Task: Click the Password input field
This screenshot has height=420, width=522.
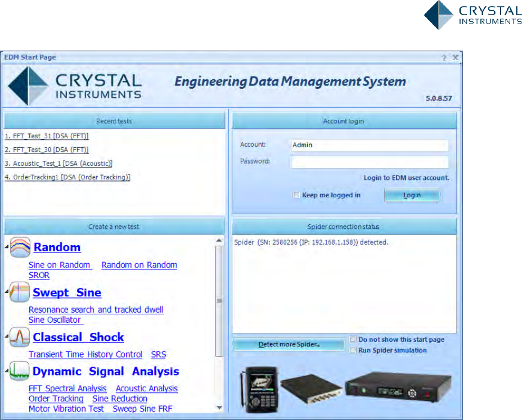Action: click(x=370, y=162)
